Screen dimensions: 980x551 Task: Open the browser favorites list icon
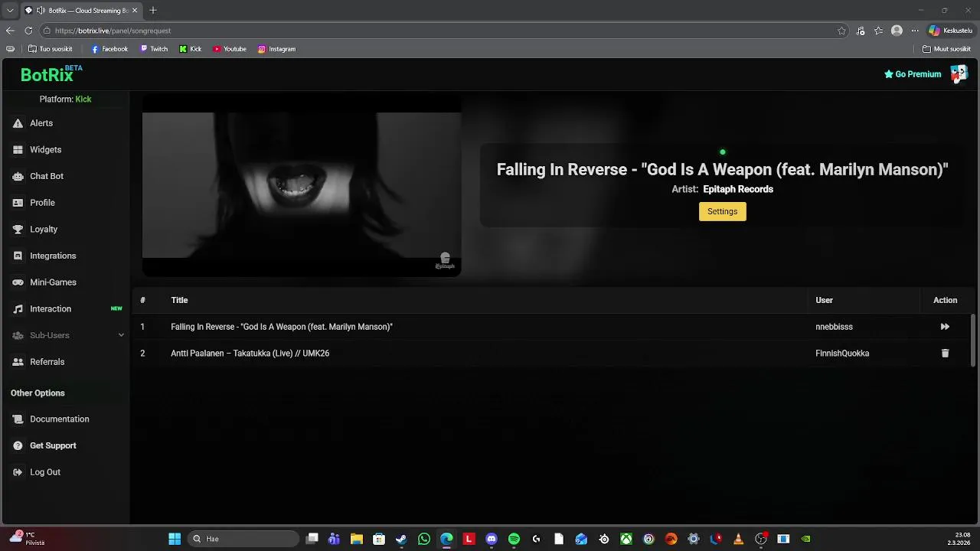[x=879, y=31]
